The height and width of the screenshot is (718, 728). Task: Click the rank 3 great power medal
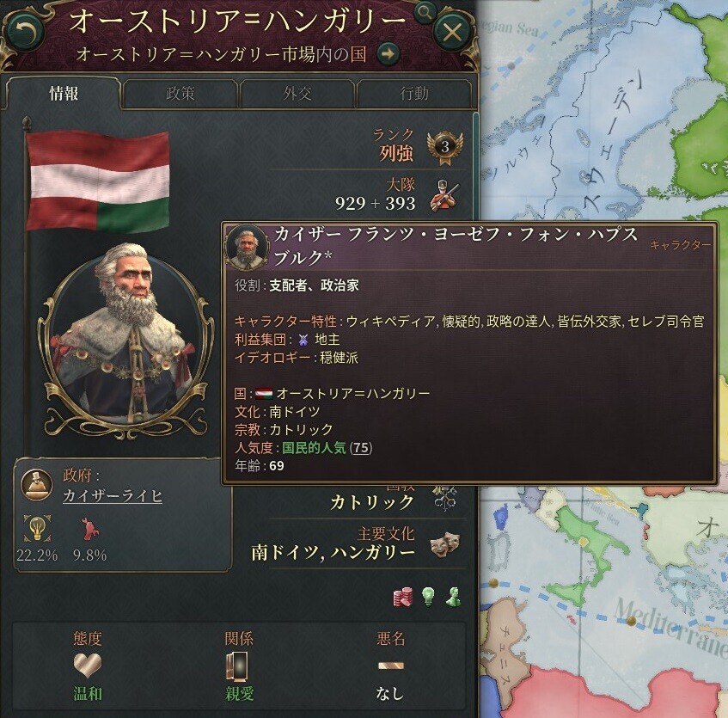(x=444, y=148)
